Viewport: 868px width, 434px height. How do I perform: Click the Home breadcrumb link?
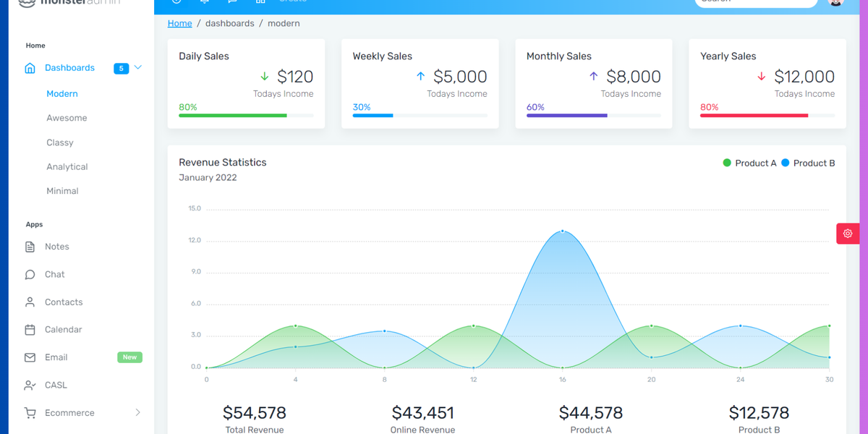tap(179, 23)
